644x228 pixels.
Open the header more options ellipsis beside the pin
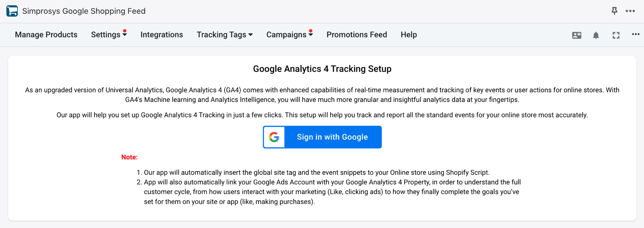[630, 11]
